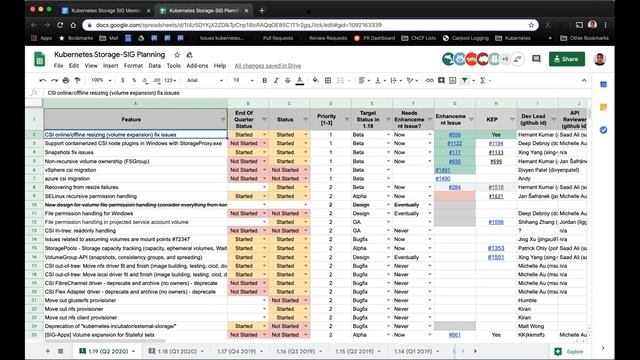
Task: Open the fill color picker
Action: pyautogui.click(x=316, y=80)
